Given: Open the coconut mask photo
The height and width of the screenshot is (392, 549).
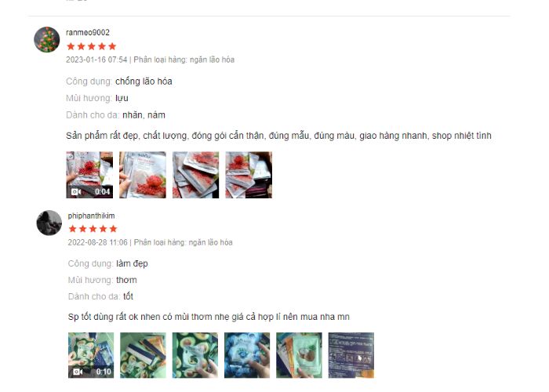Looking at the screenshot, I should [299, 355].
